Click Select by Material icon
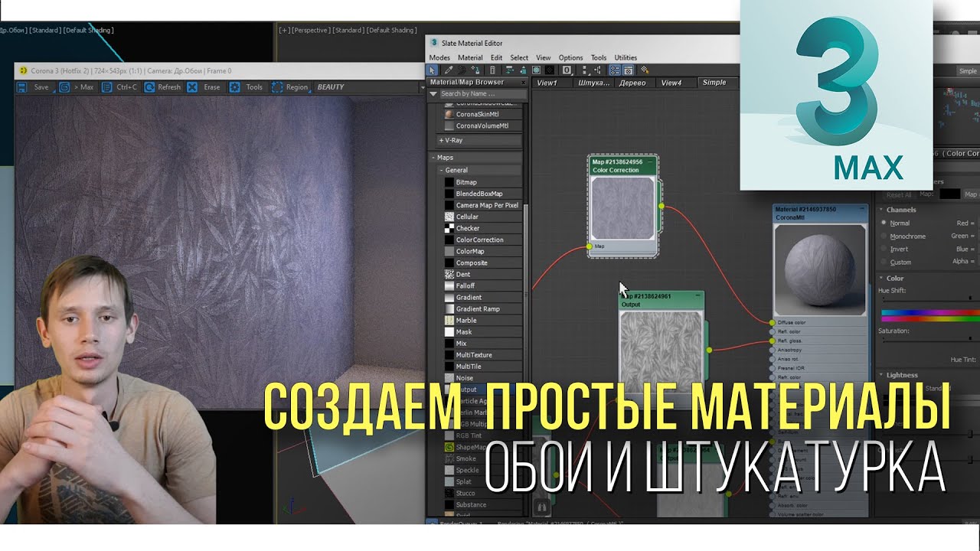Image resolution: width=980 pixels, height=551 pixels. [x=645, y=70]
